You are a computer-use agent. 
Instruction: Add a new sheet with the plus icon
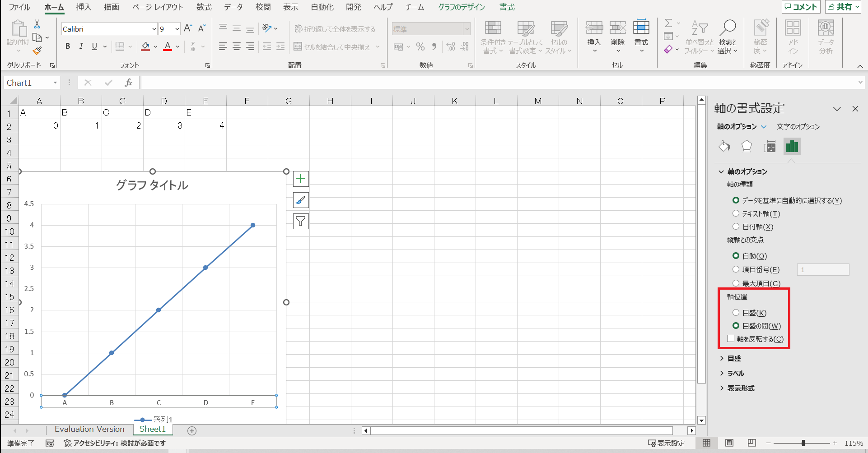[x=192, y=430]
